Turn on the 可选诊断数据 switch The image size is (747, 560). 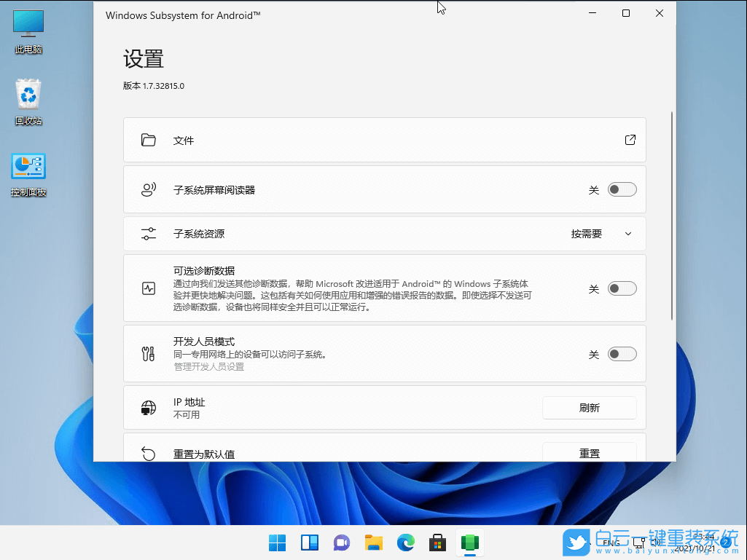(622, 288)
